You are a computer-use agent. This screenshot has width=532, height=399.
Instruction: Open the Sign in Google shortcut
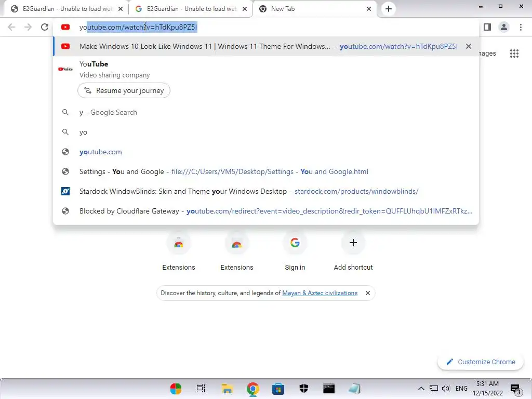295,251
